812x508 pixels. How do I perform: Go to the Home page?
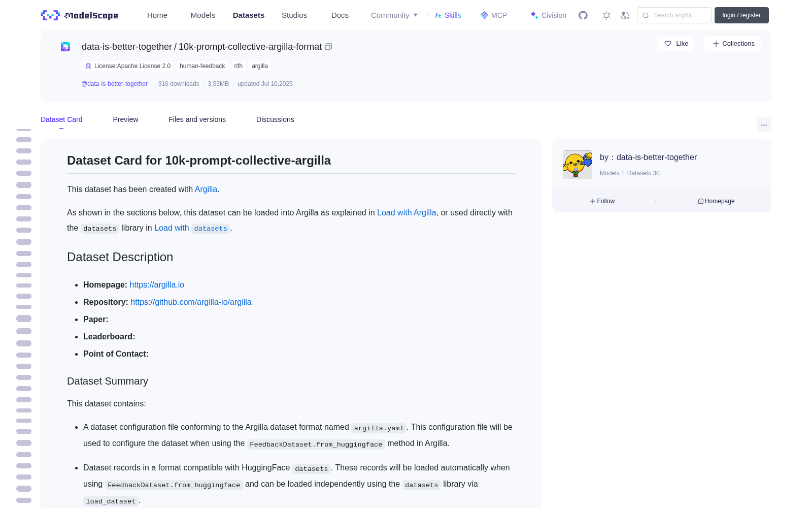point(157,15)
